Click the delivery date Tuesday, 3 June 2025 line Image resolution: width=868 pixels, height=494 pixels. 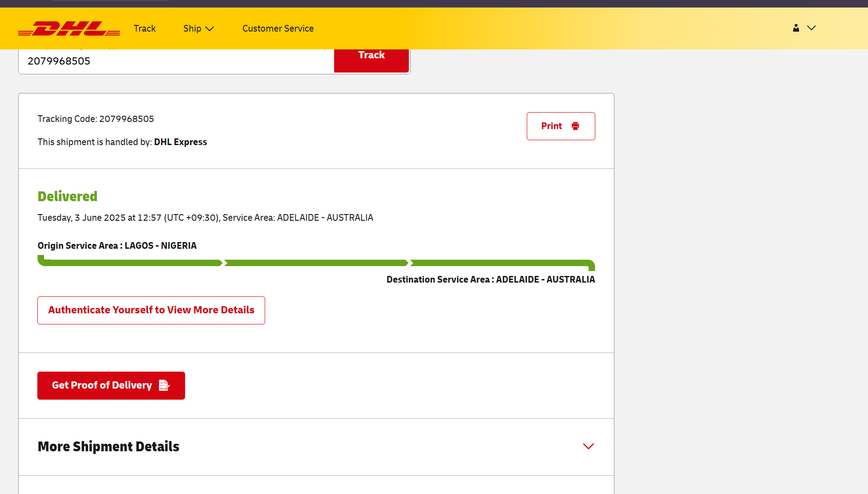[206, 218]
